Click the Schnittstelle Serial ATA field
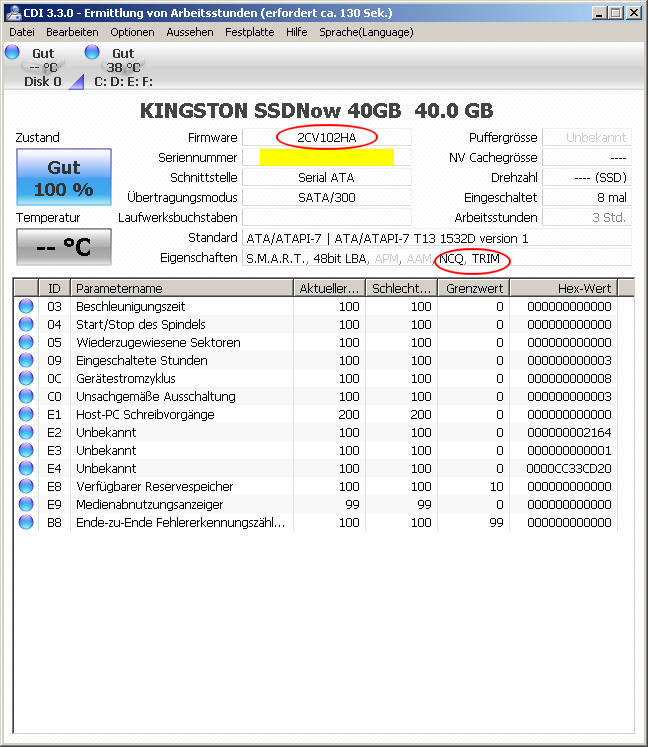The image size is (648, 747). tap(327, 178)
